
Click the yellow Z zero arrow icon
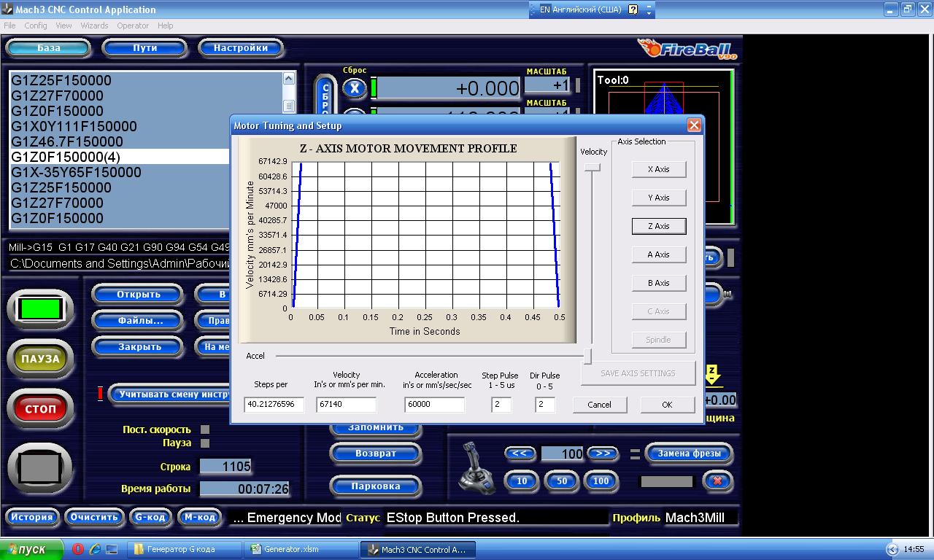[x=712, y=376]
